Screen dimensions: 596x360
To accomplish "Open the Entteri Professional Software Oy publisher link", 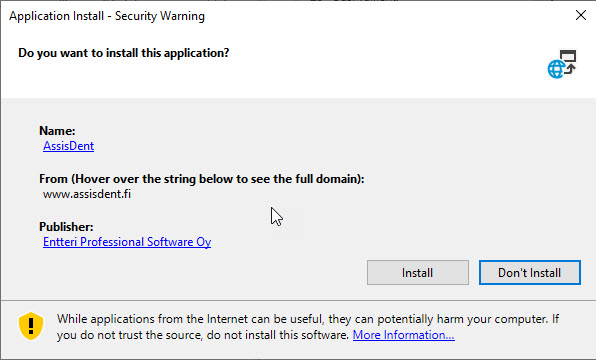I will pos(127,242).
